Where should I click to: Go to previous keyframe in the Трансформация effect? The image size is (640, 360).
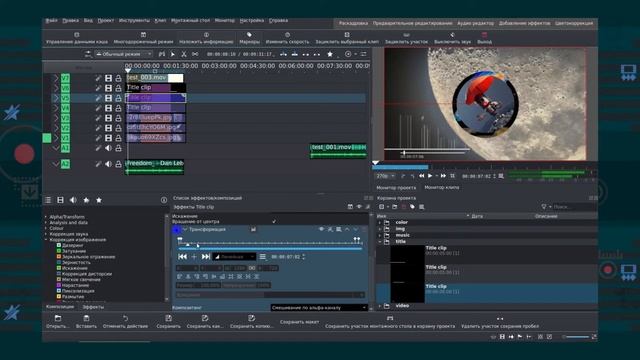click(182, 256)
